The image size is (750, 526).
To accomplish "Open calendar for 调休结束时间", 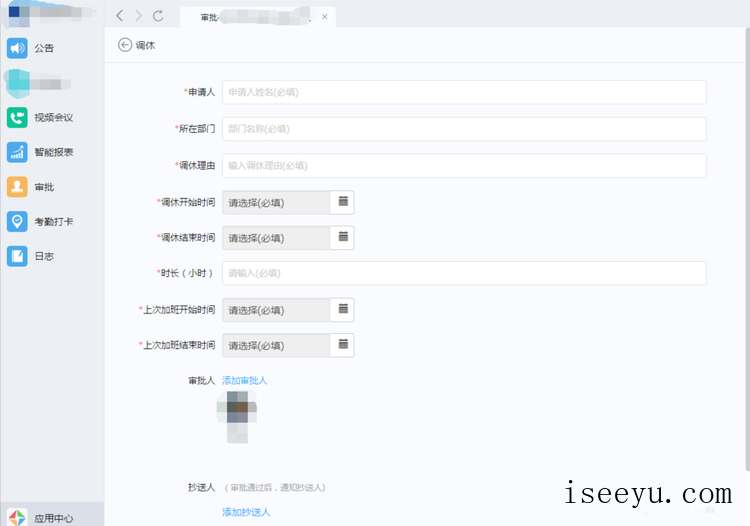I will tap(343, 237).
